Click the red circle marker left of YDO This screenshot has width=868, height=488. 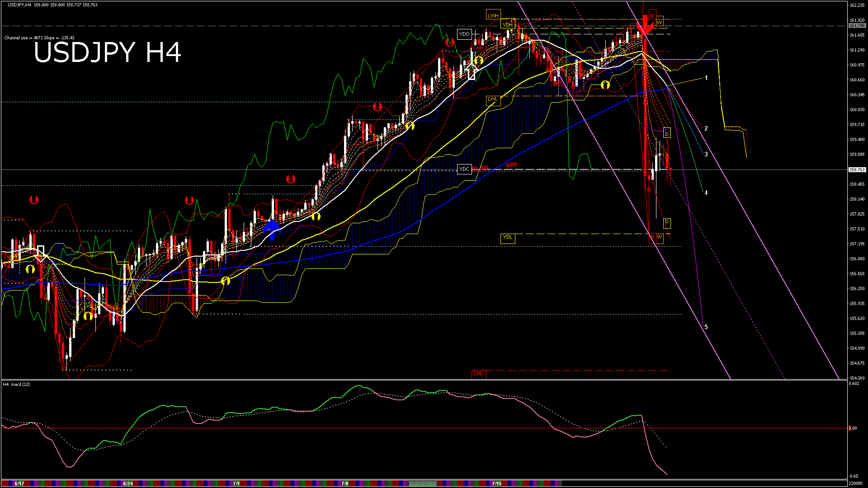pos(449,42)
